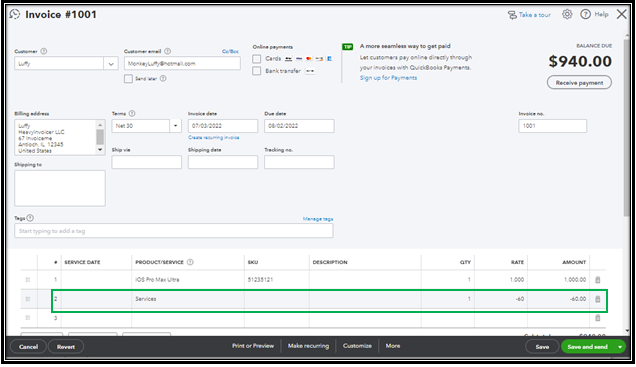Click the Tags input field

point(174,231)
